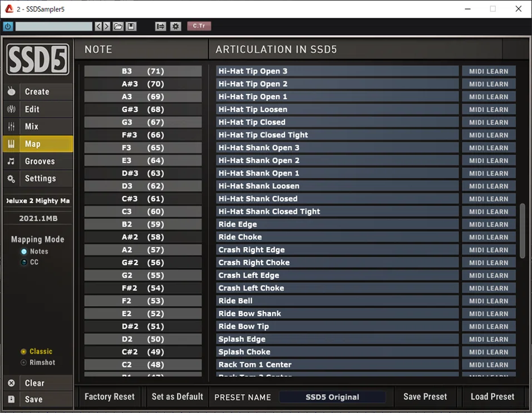This screenshot has height=413, width=532.
Task: Click MIDI LEARN for Ride Bow Tip
Action: [x=489, y=326]
